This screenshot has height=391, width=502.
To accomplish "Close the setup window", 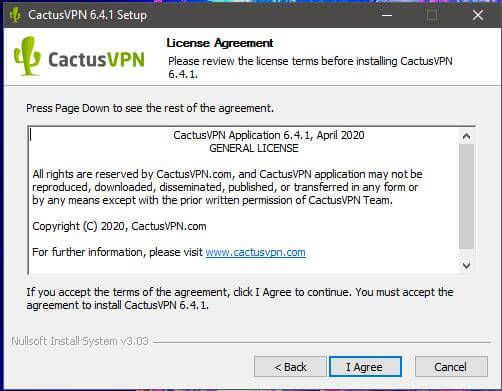I will pyautogui.click(x=478, y=15).
